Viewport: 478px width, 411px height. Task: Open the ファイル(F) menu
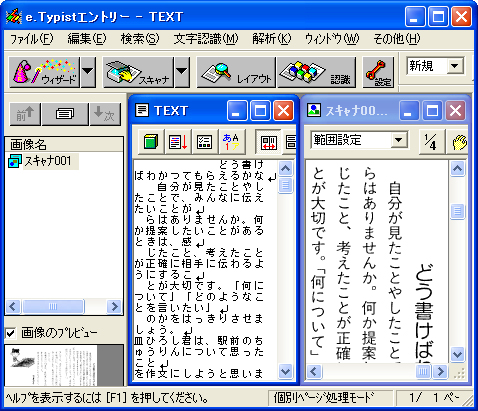pos(31,39)
